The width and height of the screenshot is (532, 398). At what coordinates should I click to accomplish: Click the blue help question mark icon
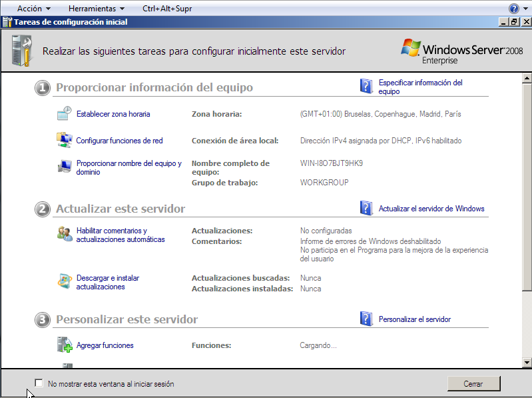click(x=513, y=9)
